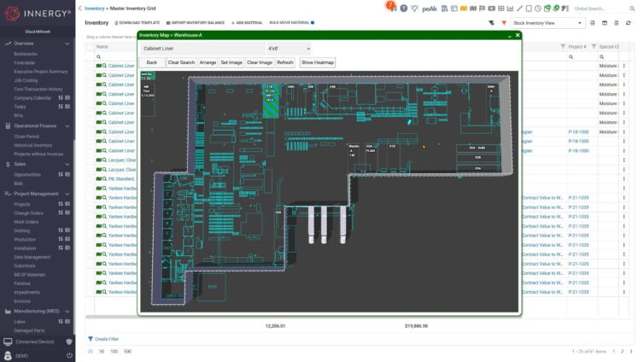The height and width of the screenshot is (362, 644).
Task: Click the back arrow before the Inventory breadcrumb
Action: 79,8
